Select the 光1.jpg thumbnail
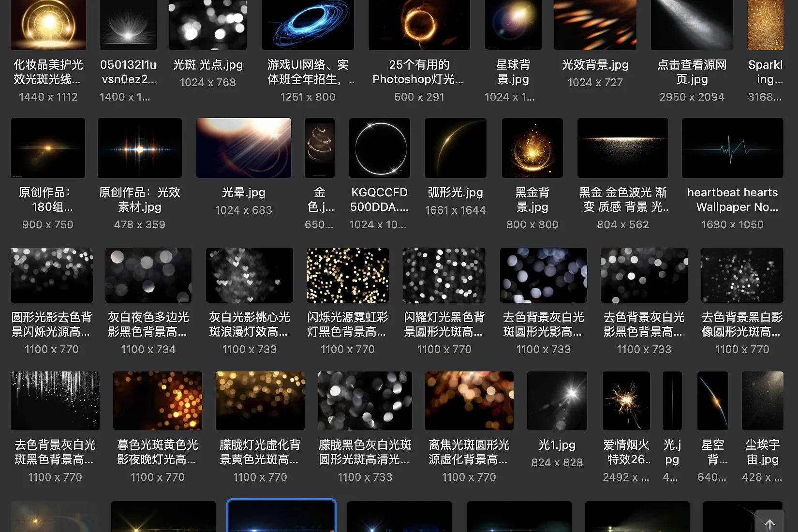The height and width of the screenshot is (532, 798). pyautogui.click(x=557, y=401)
